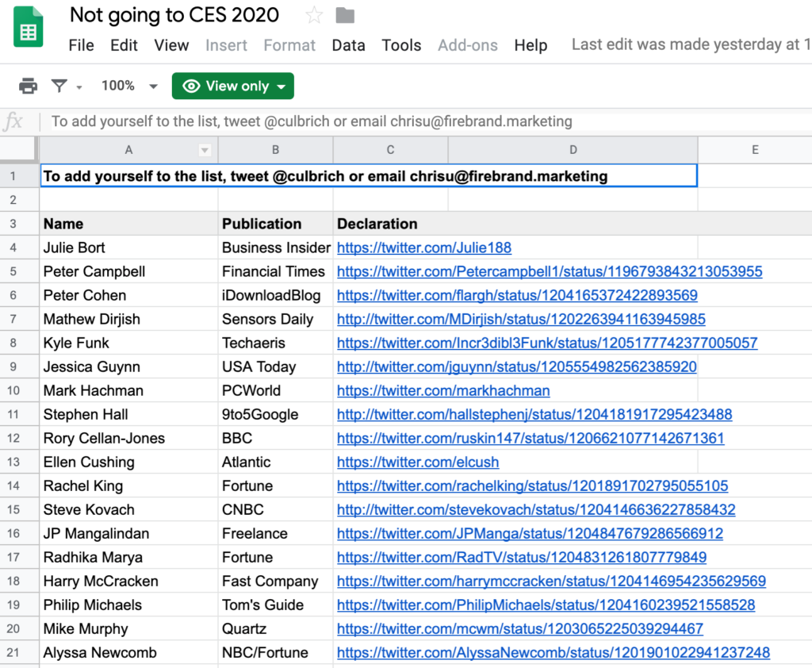Select row 21 header
The image size is (812, 668).
click(19, 653)
